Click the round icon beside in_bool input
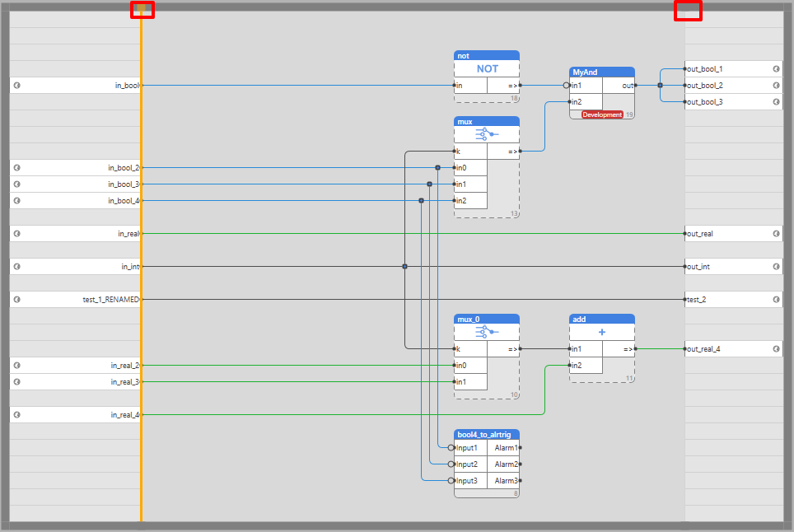The width and height of the screenshot is (794, 532). (16, 86)
